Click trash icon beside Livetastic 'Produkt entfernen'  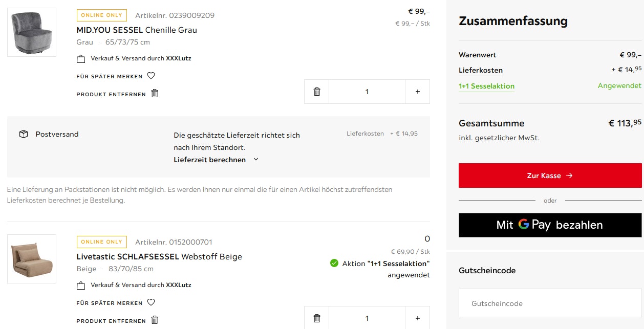point(155,320)
